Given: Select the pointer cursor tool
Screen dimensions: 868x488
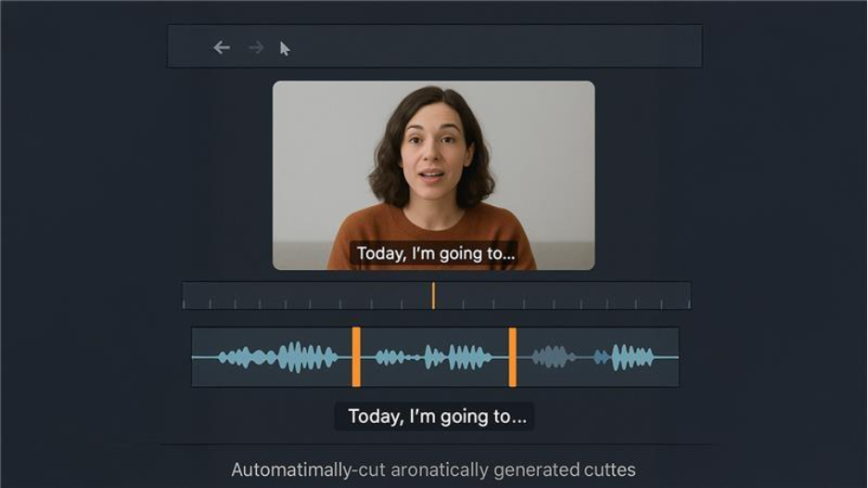Looking at the screenshot, I should [285, 48].
